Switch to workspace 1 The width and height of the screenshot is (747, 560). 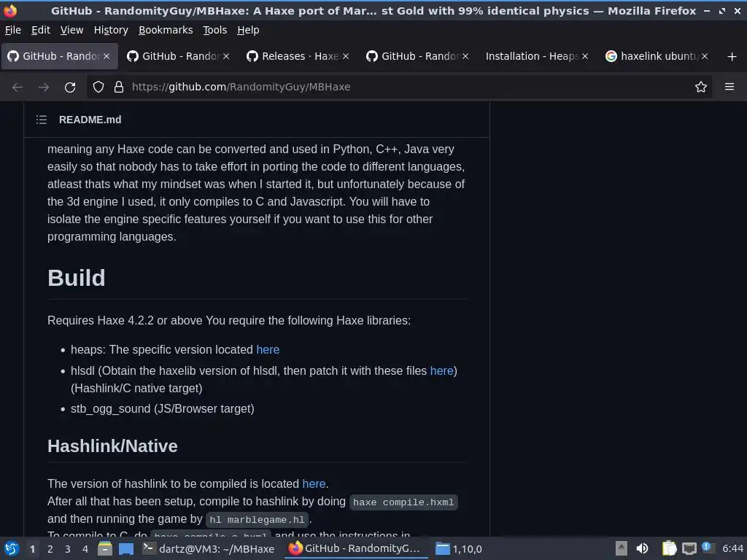click(x=32, y=549)
